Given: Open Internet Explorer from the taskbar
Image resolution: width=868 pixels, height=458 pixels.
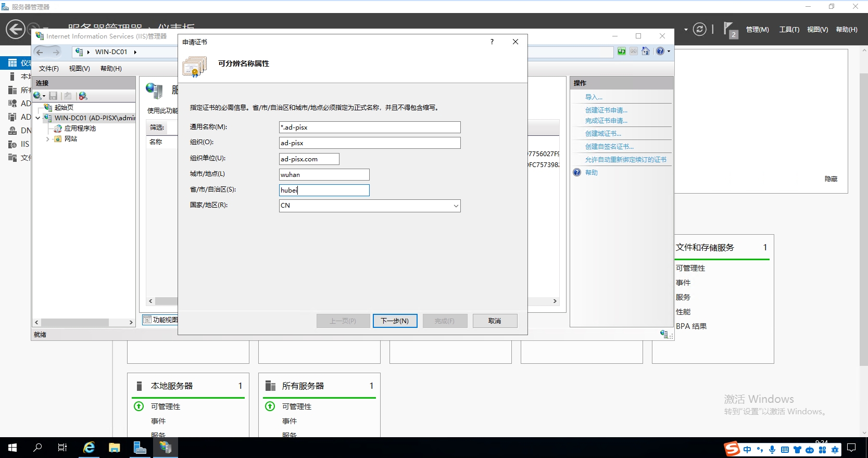Looking at the screenshot, I should [89, 448].
